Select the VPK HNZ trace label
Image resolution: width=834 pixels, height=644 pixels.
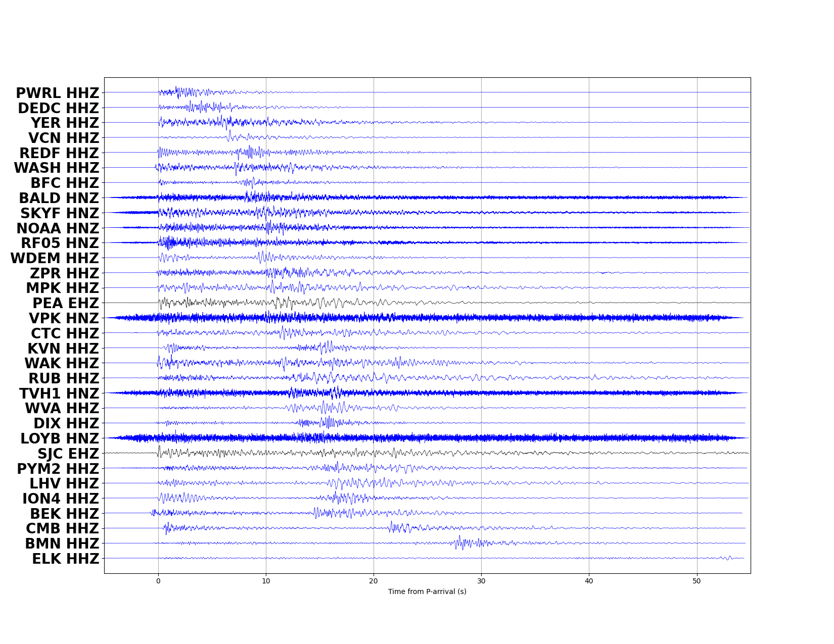(64, 319)
